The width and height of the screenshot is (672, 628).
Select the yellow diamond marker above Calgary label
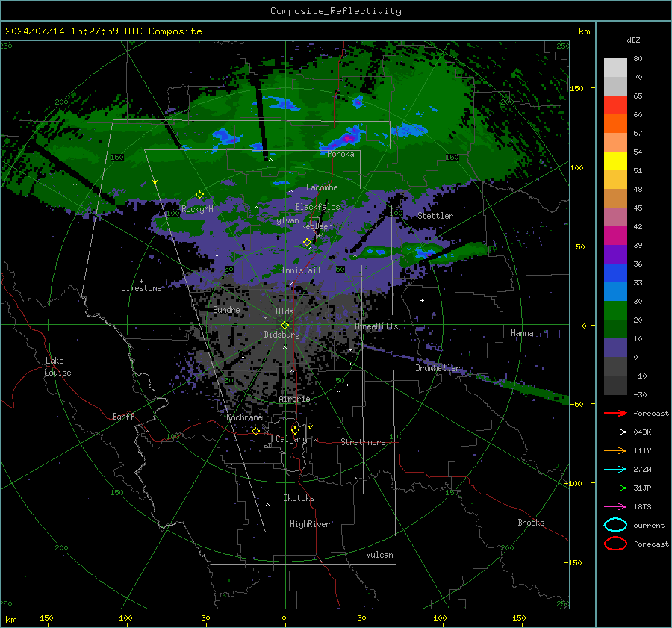[x=295, y=430]
